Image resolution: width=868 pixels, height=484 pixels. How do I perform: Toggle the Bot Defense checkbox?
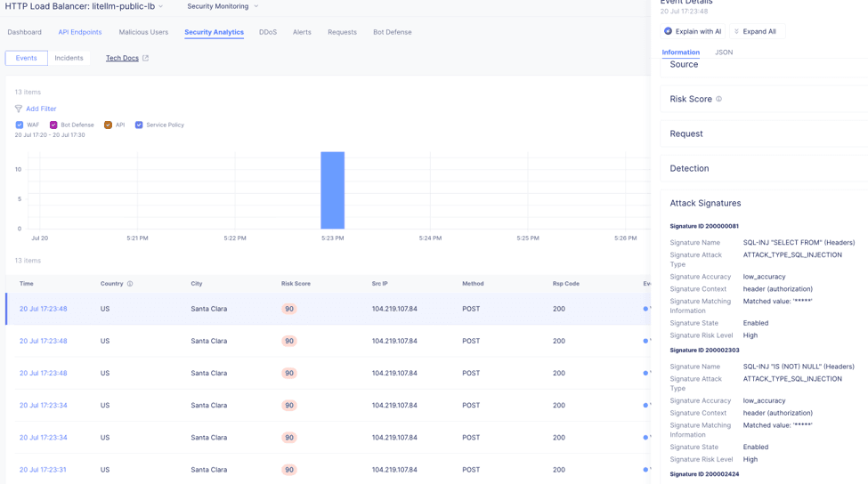pos(53,125)
